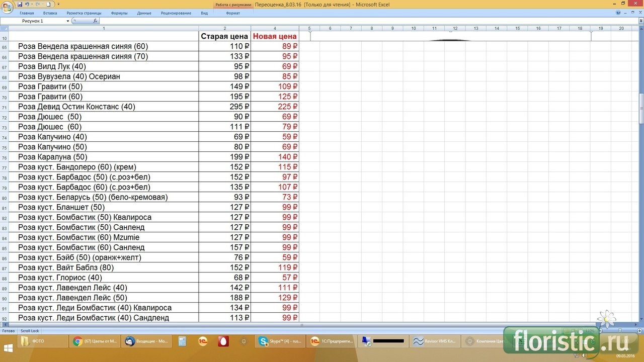Open Google Chrome from the taskbar

tap(94, 341)
